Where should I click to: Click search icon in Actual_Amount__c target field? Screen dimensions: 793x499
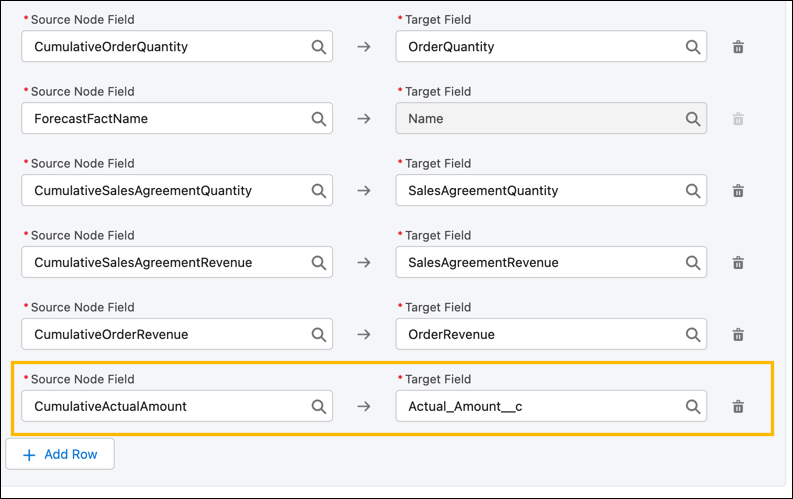[692, 407]
